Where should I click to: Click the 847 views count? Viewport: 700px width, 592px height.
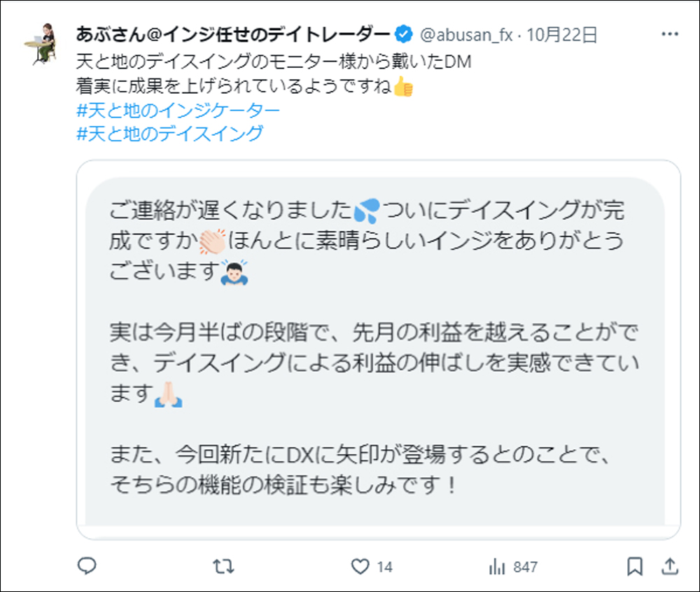click(x=525, y=567)
